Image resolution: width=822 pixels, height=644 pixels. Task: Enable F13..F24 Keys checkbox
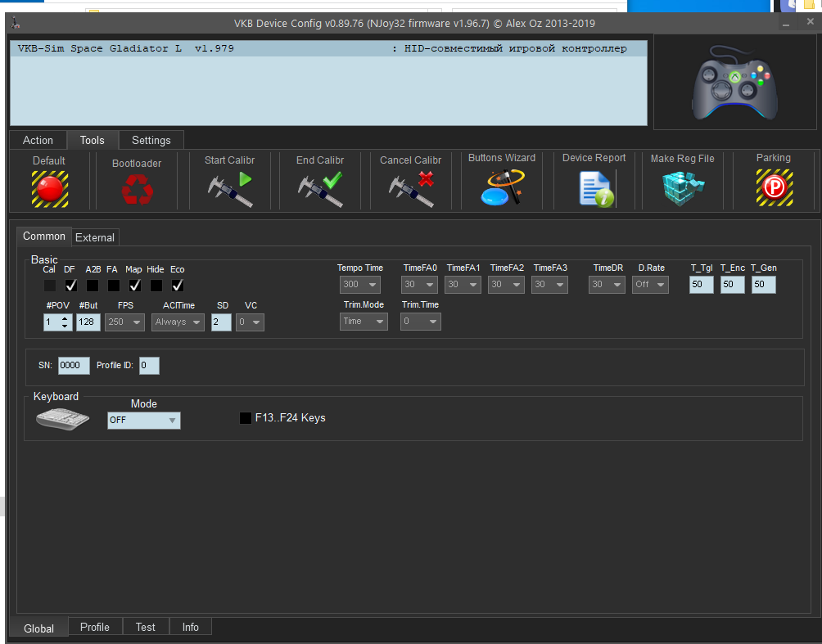246,418
